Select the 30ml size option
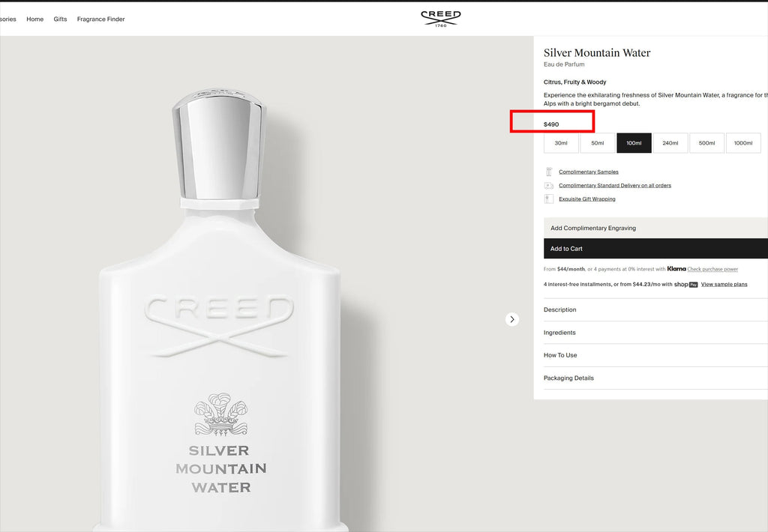768x532 pixels. click(561, 143)
